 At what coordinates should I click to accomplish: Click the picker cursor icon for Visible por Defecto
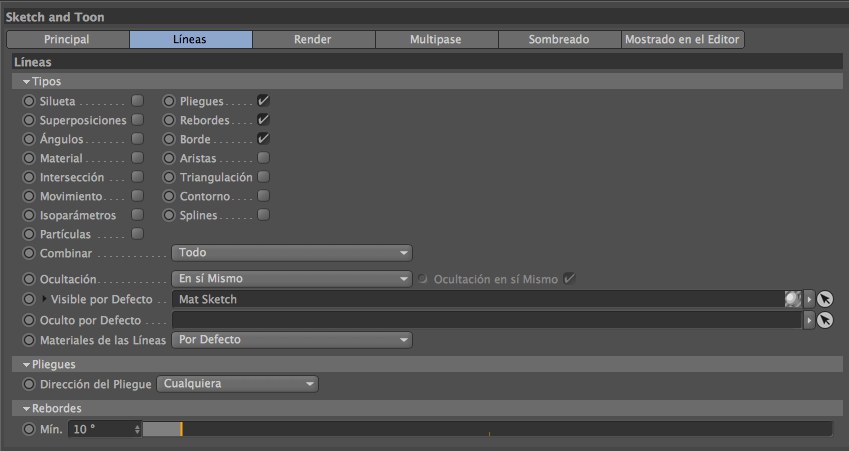pos(824,298)
